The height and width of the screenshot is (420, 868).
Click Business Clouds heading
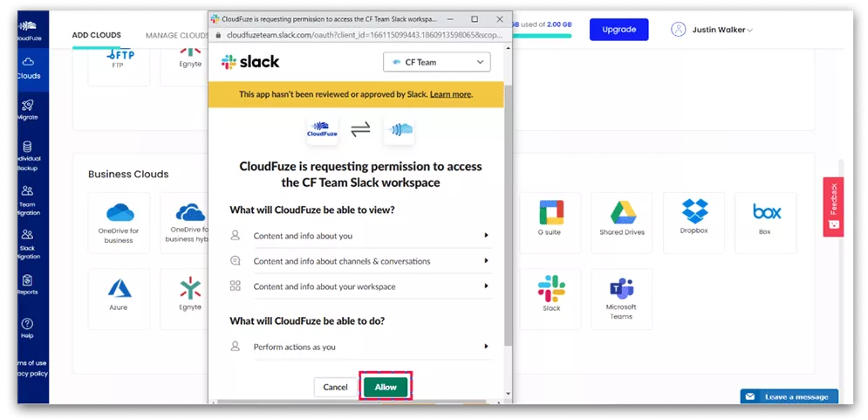(128, 174)
